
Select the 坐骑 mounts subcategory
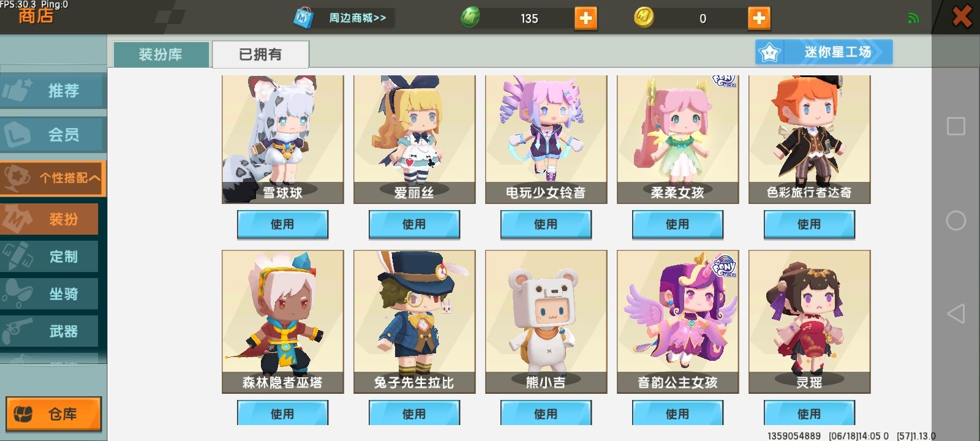pos(49,294)
